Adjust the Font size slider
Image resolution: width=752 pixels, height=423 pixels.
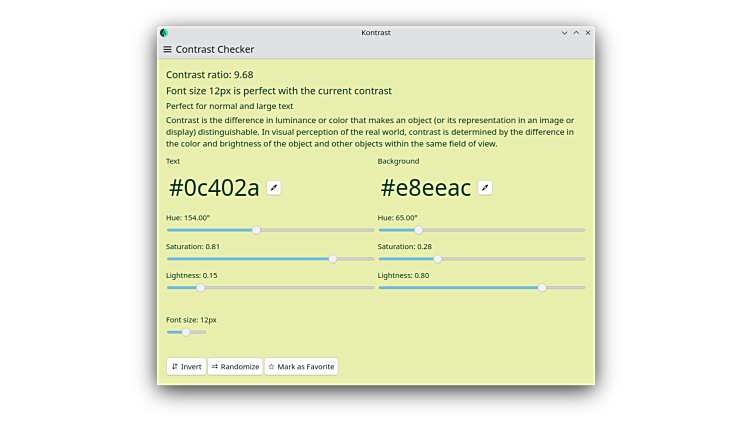point(186,332)
